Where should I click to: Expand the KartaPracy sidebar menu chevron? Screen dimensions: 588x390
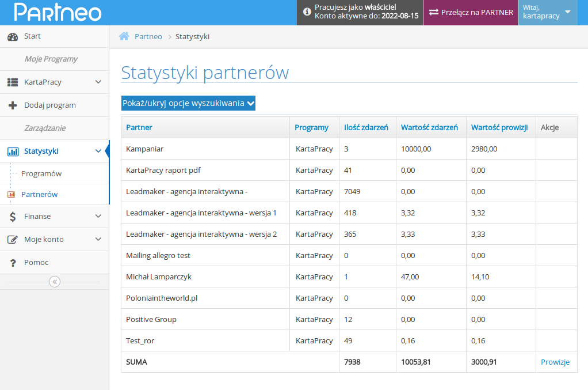(x=98, y=82)
